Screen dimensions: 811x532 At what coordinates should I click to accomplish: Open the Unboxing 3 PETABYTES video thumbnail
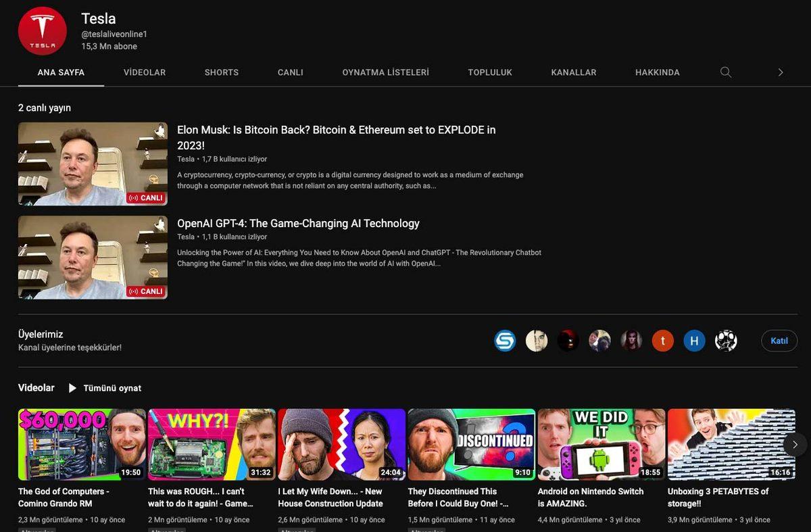click(x=731, y=444)
